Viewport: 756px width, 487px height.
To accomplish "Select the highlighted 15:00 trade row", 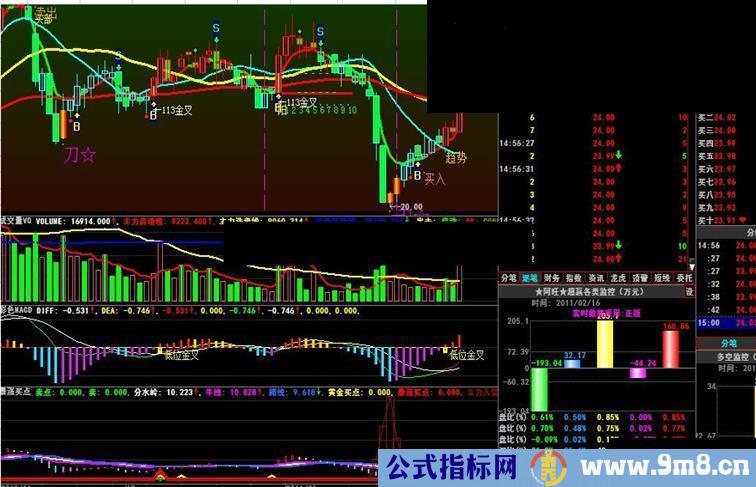I will coord(725,323).
